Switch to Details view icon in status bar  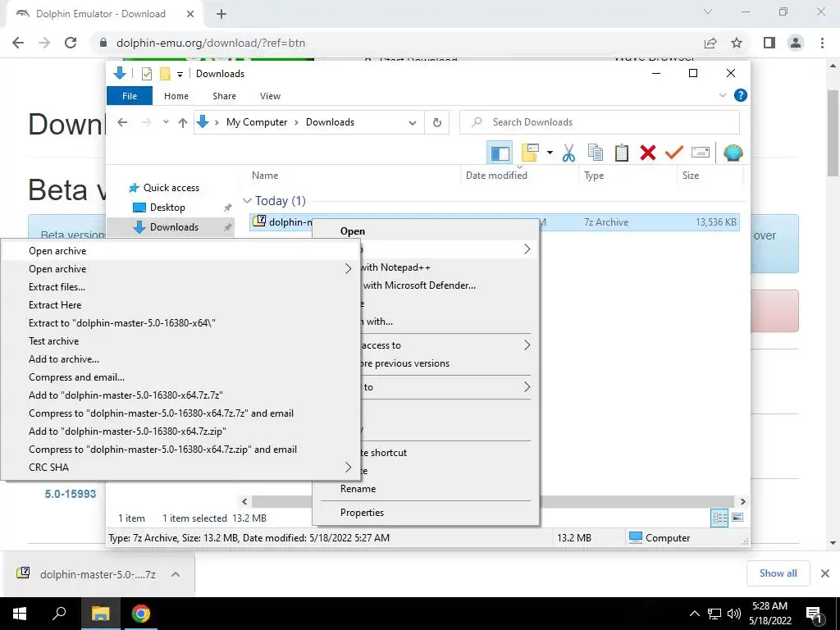pos(719,518)
